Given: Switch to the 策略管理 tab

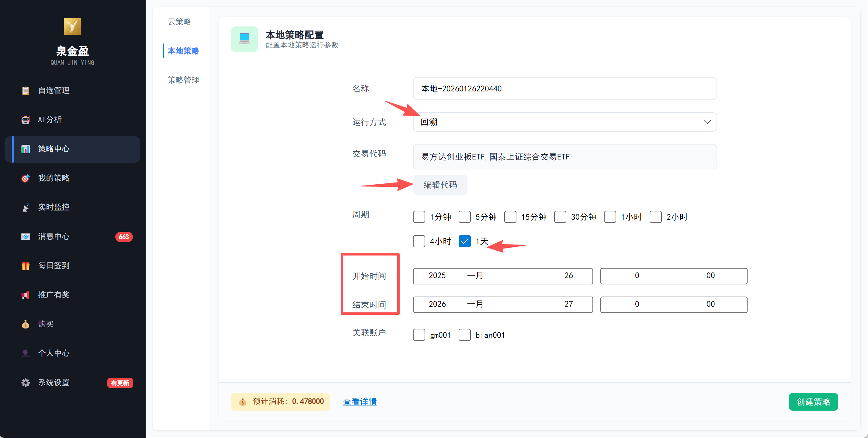Looking at the screenshot, I should (x=183, y=80).
